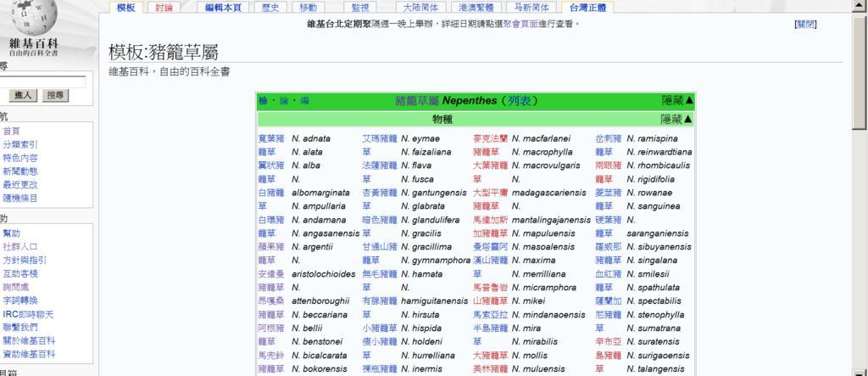Click the species name N. ramispina

652,138
